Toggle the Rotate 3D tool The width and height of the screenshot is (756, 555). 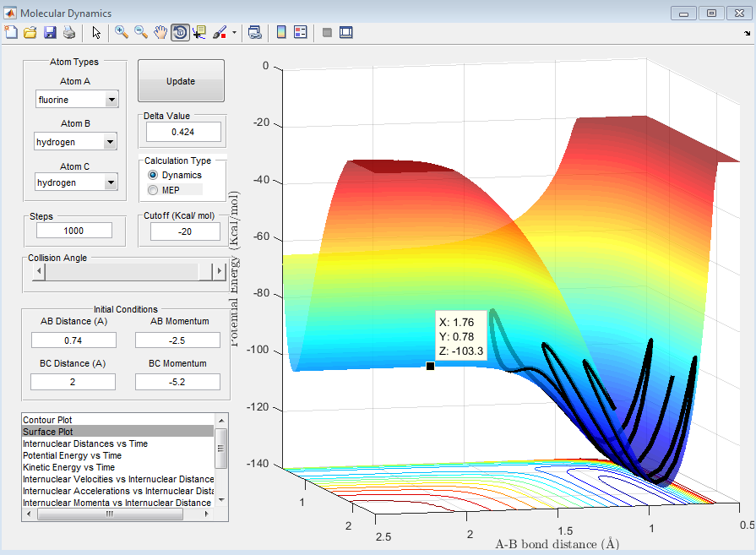180,32
